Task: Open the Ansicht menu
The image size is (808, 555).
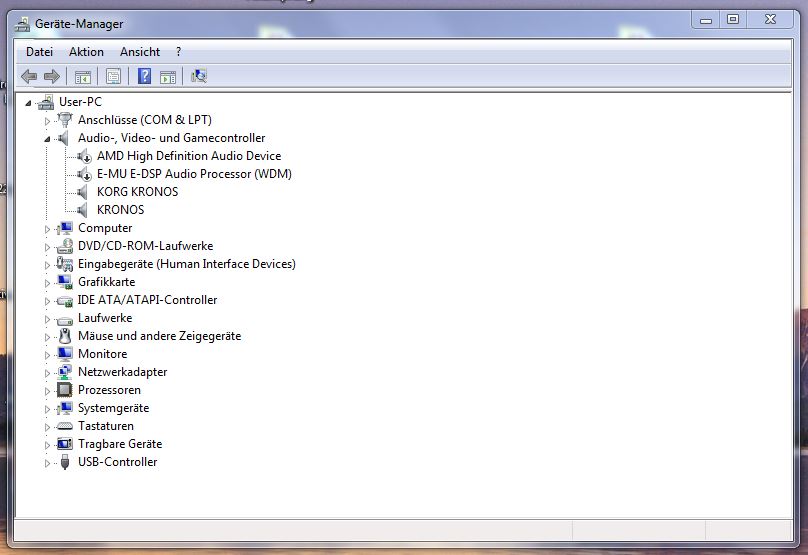Action: [x=140, y=52]
